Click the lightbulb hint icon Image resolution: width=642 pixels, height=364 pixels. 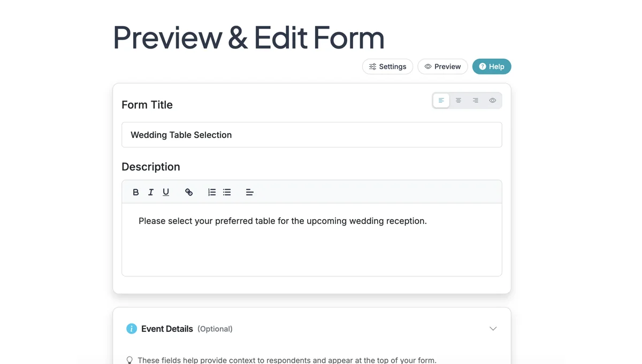pos(129,360)
